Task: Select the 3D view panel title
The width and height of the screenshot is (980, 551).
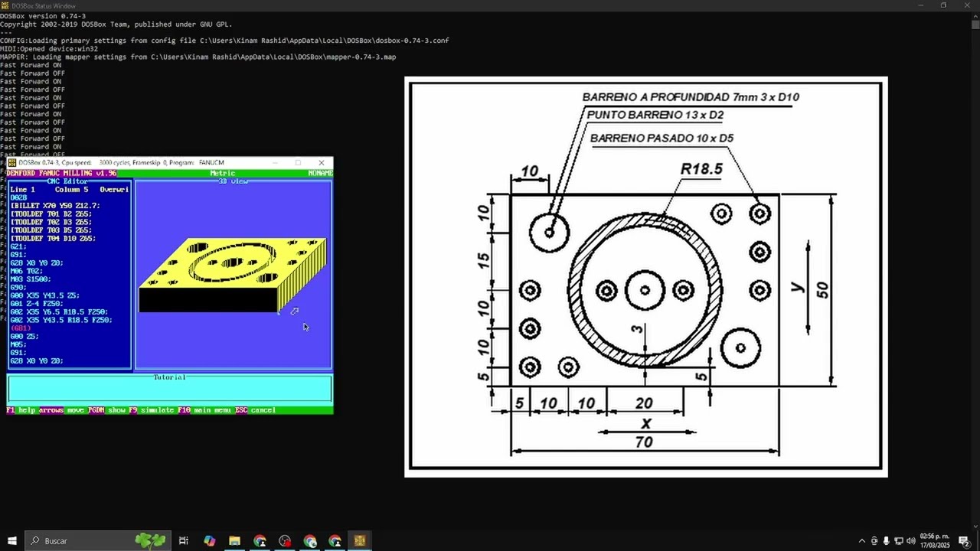Action: 233,181
